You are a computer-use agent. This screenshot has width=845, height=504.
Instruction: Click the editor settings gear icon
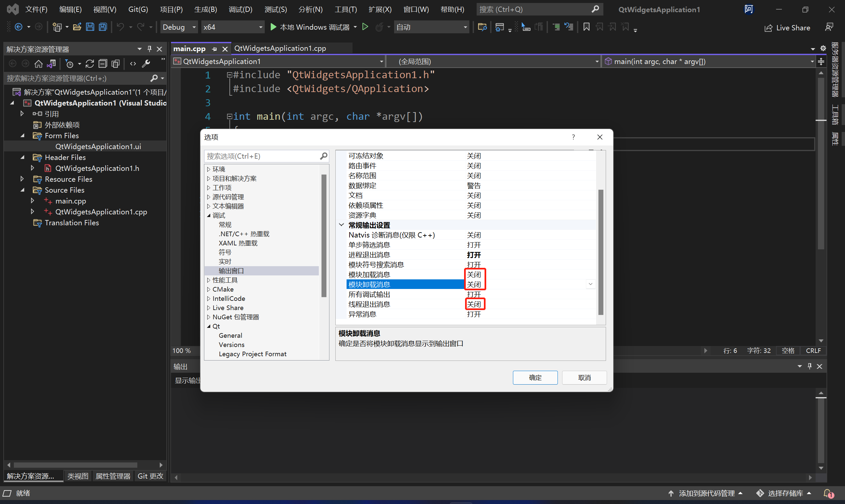[823, 48]
